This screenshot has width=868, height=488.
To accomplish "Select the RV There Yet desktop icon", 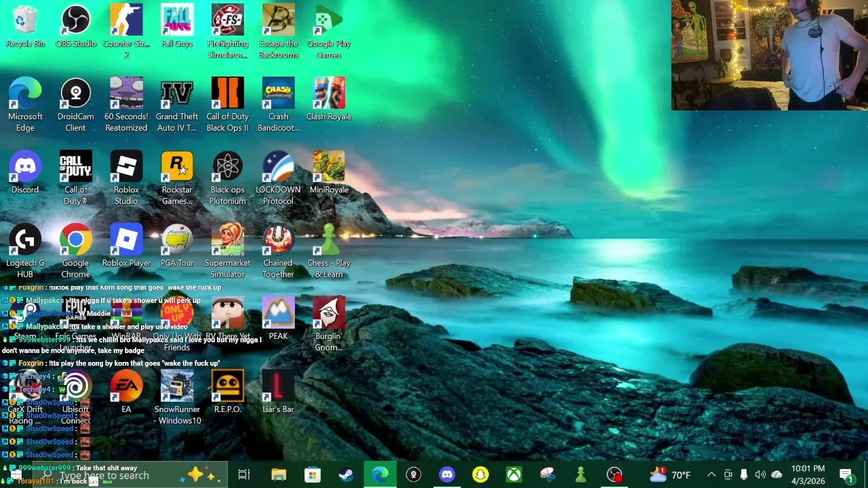I will [x=227, y=319].
